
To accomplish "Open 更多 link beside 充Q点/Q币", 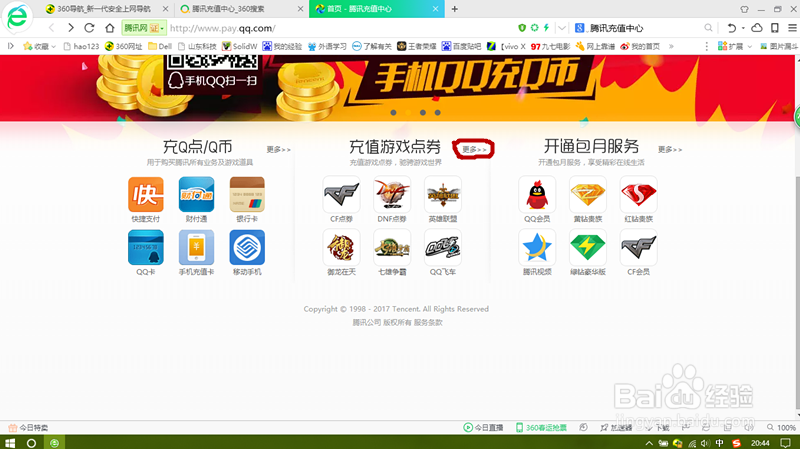I will pyautogui.click(x=279, y=149).
